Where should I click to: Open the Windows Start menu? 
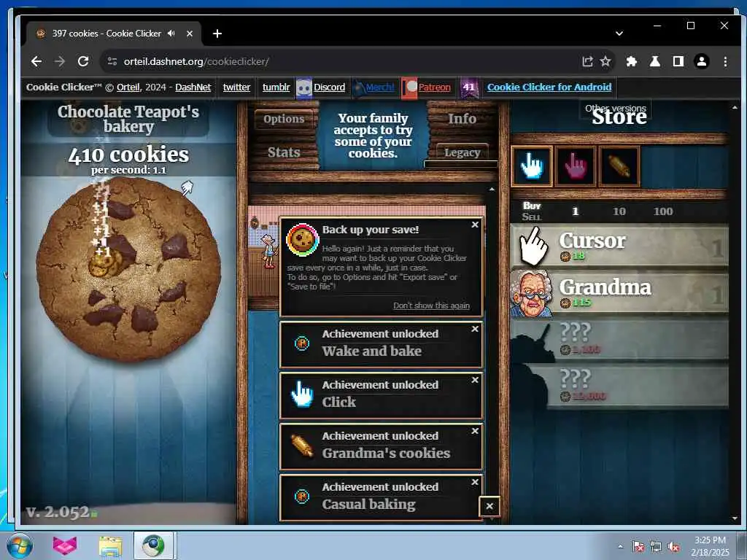click(x=20, y=545)
